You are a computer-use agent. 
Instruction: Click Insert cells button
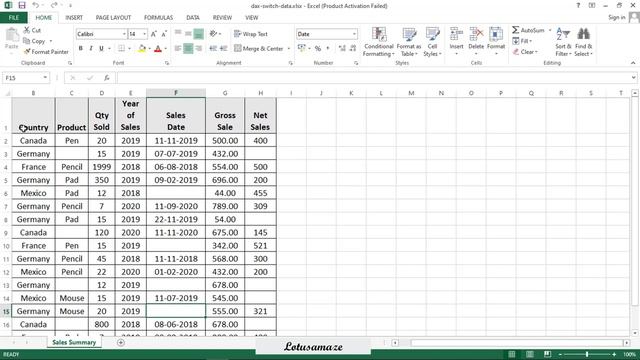pos(456,41)
